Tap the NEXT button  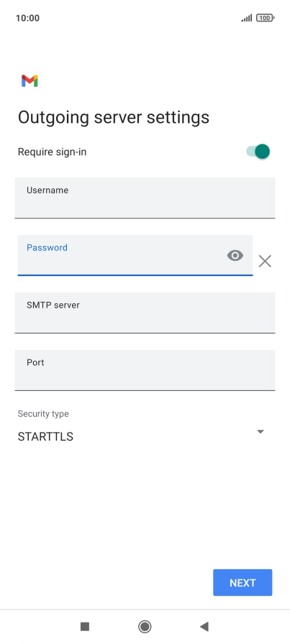tap(243, 582)
